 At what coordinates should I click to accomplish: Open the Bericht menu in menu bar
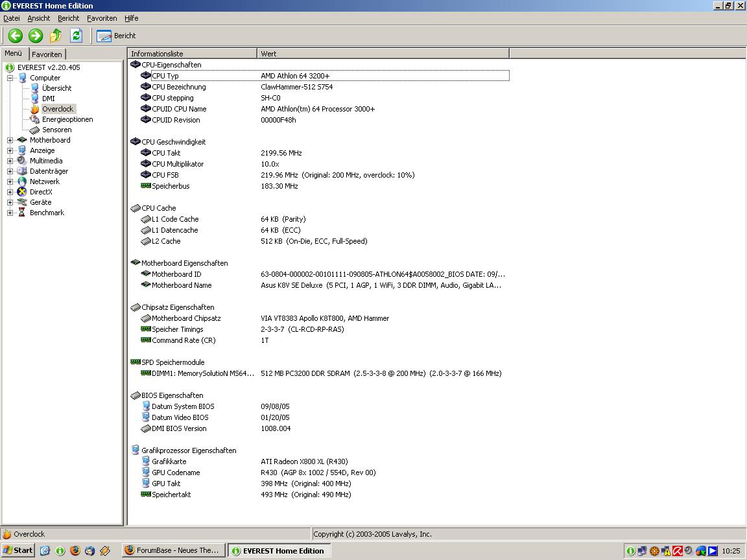coord(69,18)
